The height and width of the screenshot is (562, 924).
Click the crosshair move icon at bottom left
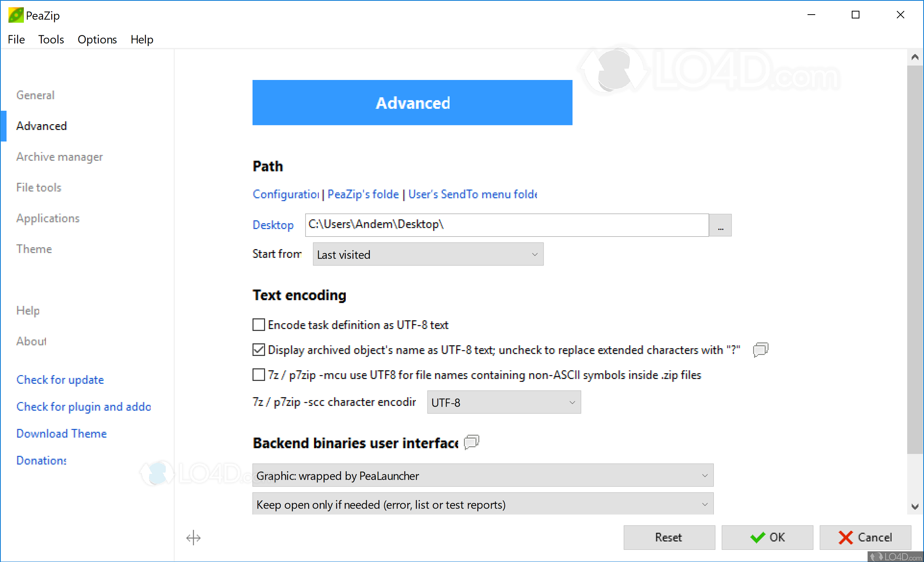tap(193, 537)
